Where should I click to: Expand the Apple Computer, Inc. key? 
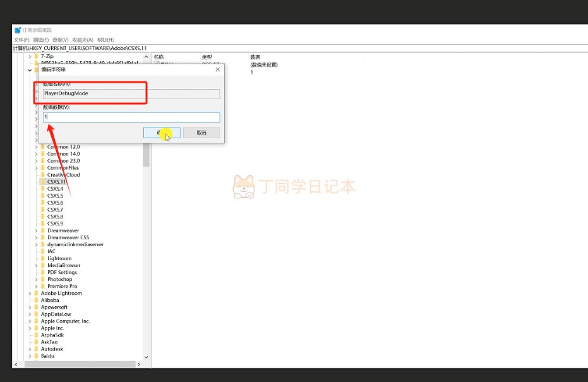pyautogui.click(x=30, y=321)
